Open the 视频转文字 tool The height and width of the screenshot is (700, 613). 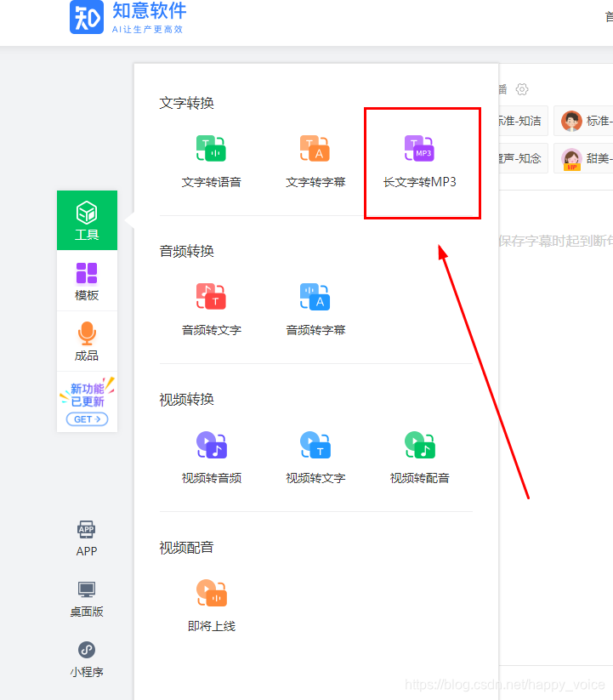pyautogui.click(x=315, y=458)
